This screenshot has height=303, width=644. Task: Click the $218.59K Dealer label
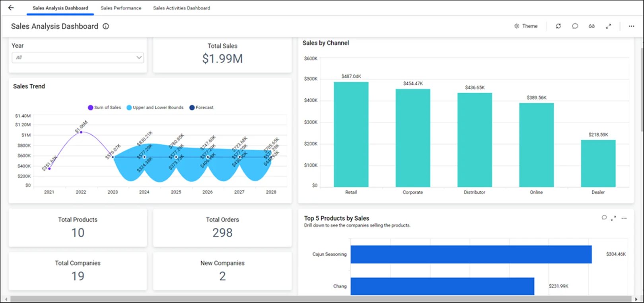[598, 135]
